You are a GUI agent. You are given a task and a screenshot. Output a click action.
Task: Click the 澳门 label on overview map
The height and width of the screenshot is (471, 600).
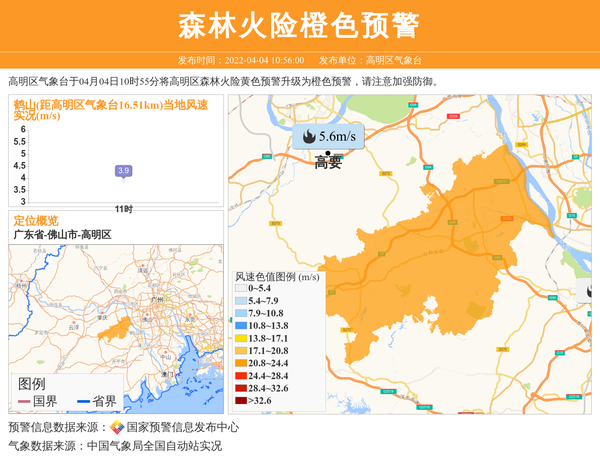click(167, 374)
